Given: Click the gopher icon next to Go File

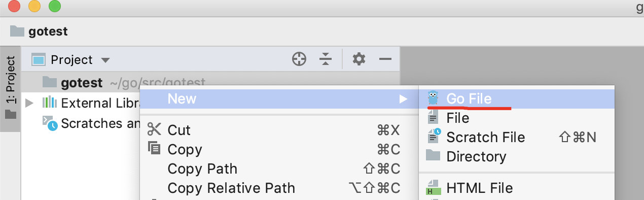Looking at the screenshot, I should (433, 98).
